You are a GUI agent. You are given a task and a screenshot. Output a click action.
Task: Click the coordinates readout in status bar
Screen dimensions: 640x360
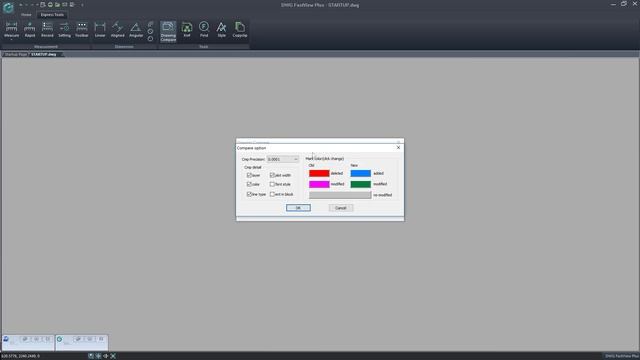pos(20,356)
